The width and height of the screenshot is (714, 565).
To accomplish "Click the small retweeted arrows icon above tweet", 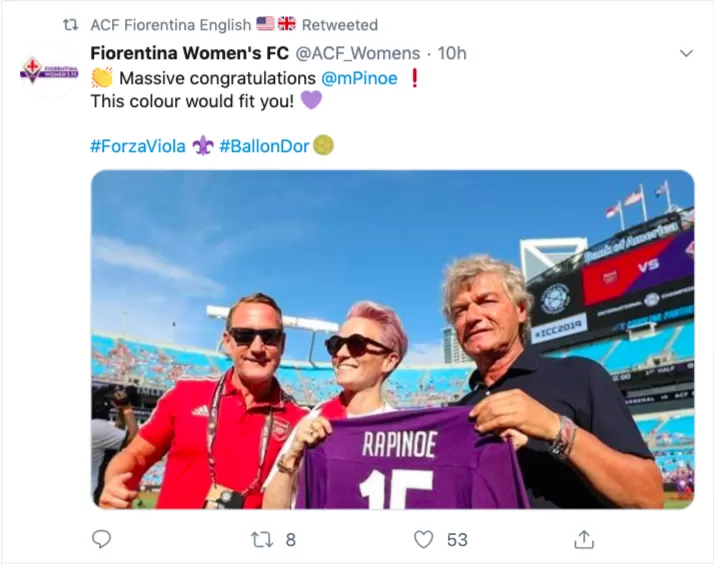I will (x=71, y=25).
